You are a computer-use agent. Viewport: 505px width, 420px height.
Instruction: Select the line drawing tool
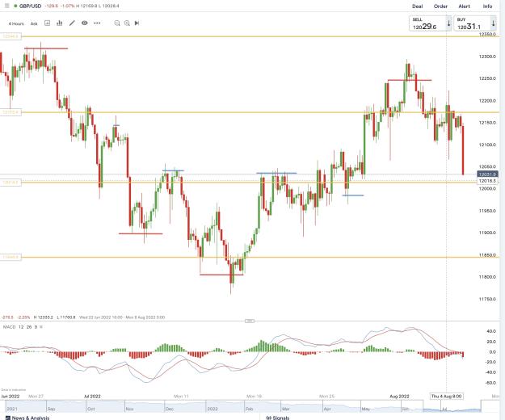tap(72, 23)
